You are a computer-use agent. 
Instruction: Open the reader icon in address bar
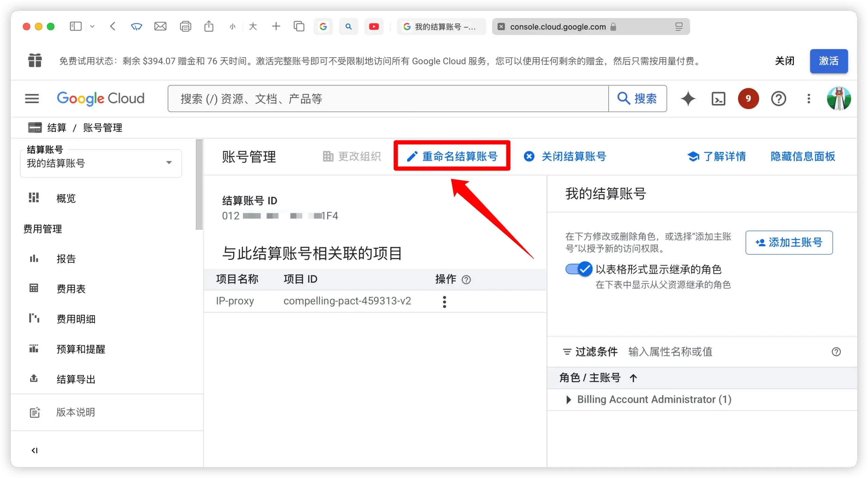click(678, 26)
